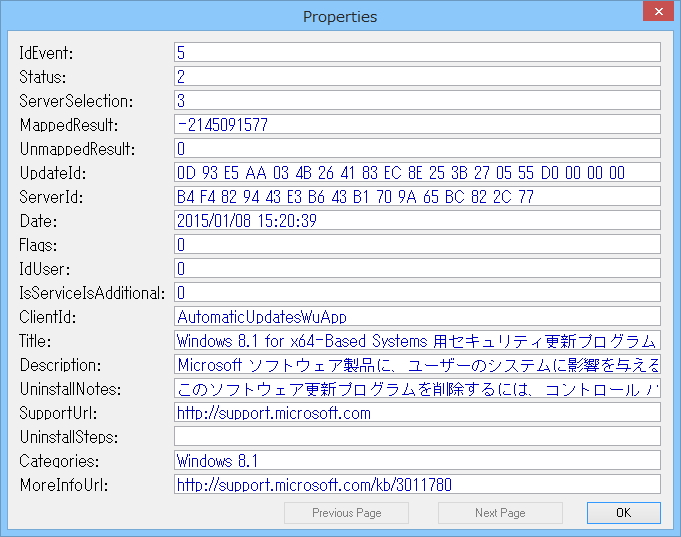Viewport: 681px width, 537px height.
Task: Click the "MoreInfoUrl:" label
Action: click(63, 485)
